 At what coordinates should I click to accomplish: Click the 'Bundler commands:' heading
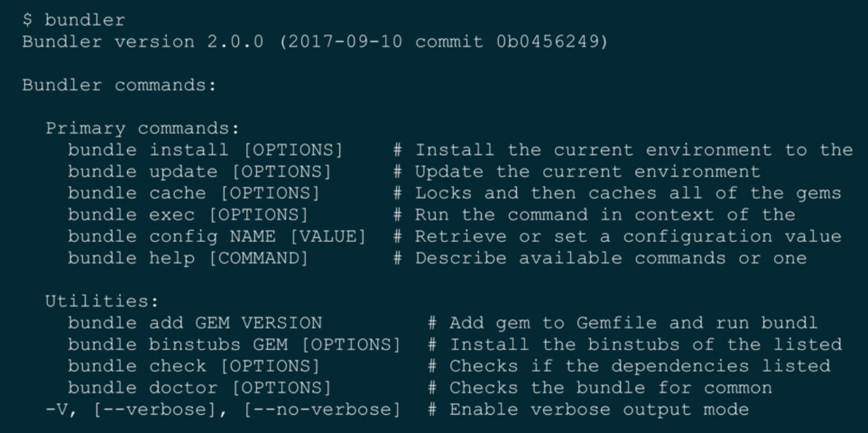tap(119, 85)
